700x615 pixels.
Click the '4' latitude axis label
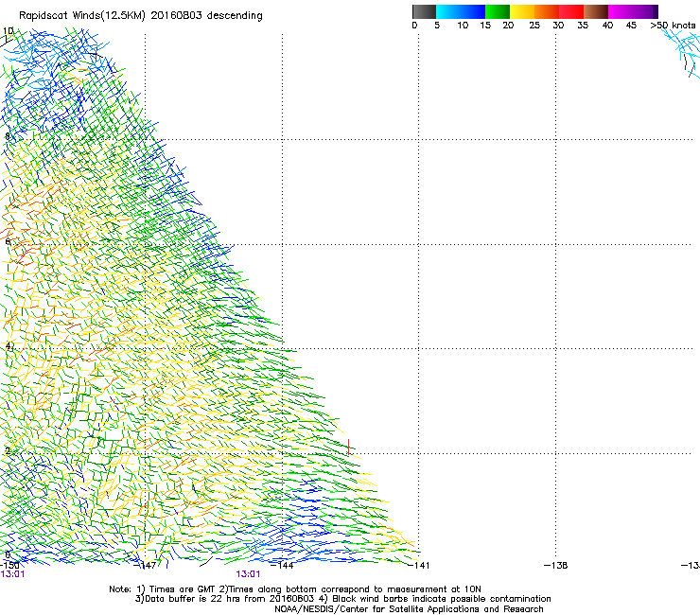tap(8, 345)
